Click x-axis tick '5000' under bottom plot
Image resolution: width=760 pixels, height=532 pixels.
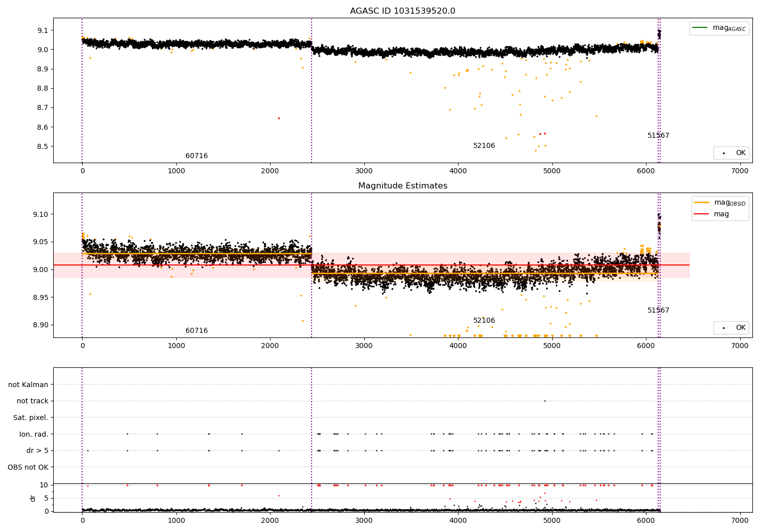pyautogui.click(x=552, y=521)
